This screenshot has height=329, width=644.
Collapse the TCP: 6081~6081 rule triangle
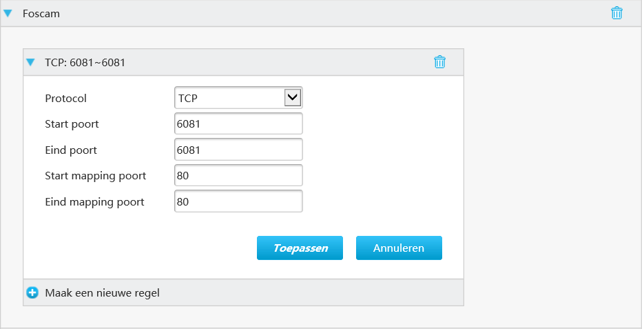click(x=30, y=62)
